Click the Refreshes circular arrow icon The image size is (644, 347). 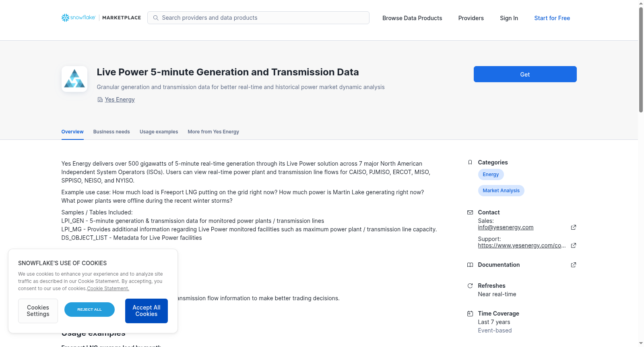470,286
